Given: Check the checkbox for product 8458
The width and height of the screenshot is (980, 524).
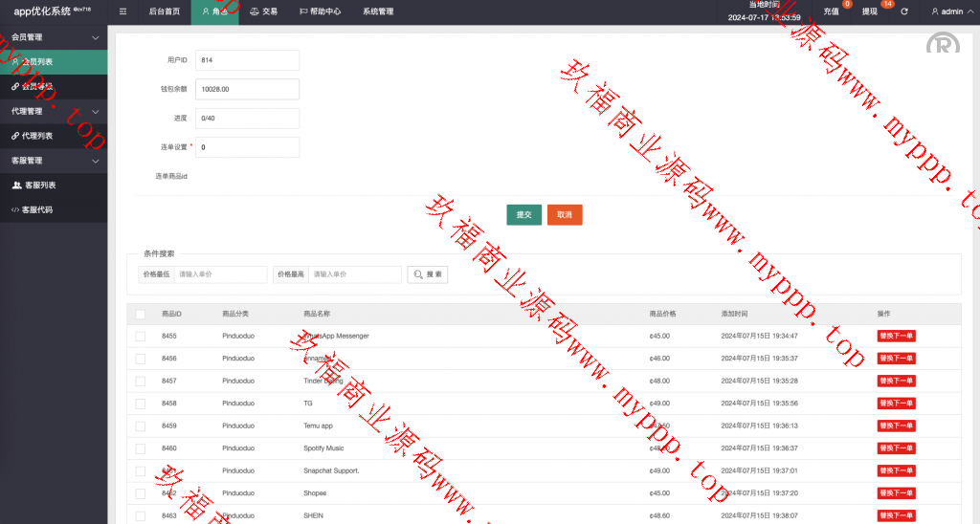Looking at the screenshot, I should tap(141, 404).
